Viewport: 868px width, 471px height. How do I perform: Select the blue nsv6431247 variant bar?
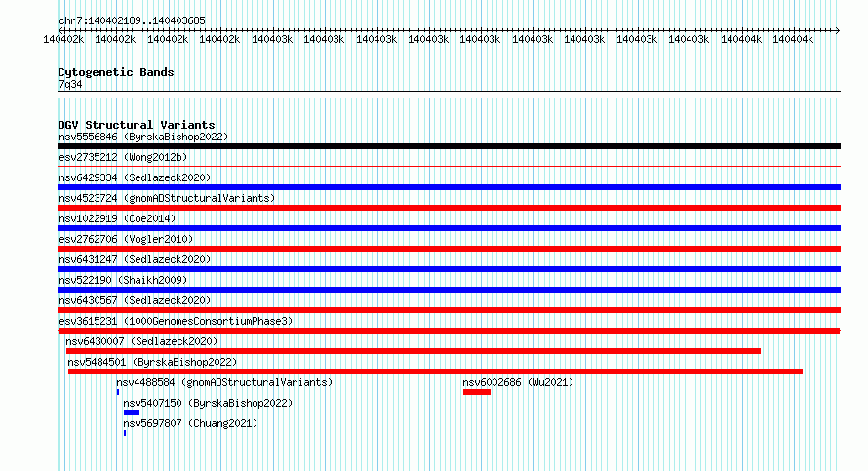449,269
